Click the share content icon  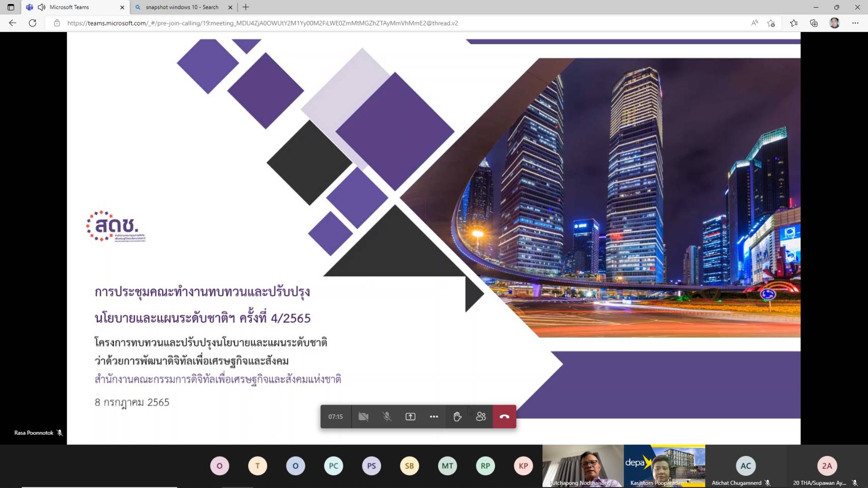click(410, 416)
